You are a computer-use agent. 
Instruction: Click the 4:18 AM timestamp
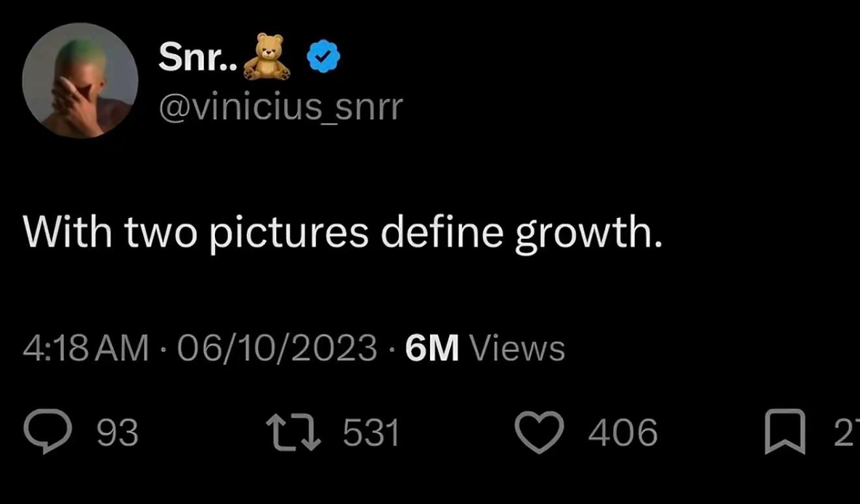[x=86, y=348]
